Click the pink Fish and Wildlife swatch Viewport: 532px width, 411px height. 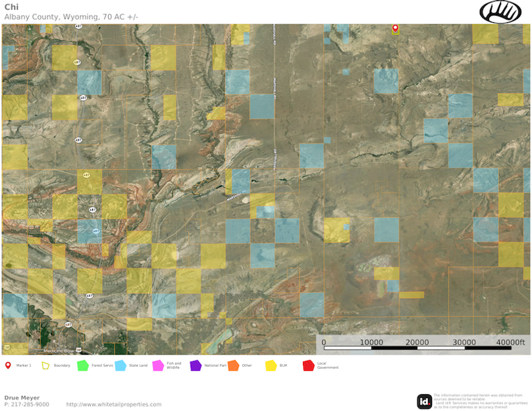coord(158,365)
